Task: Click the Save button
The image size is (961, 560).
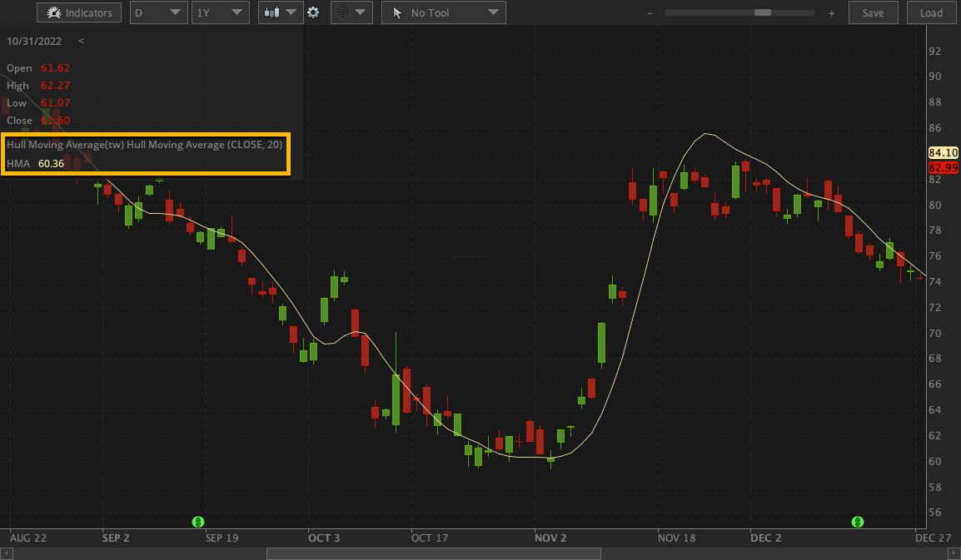Action: pyautogui.click(x=873, y=12)
